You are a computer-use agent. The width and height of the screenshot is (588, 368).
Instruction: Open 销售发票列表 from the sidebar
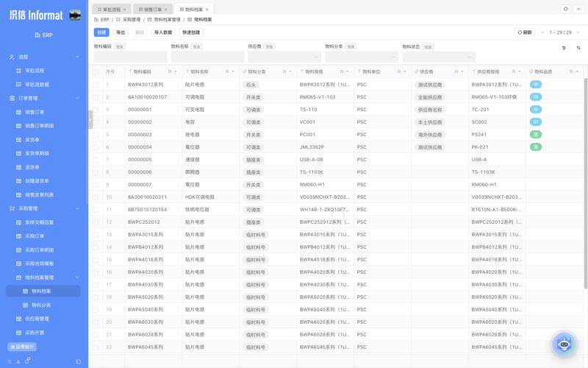pos(39,195)
